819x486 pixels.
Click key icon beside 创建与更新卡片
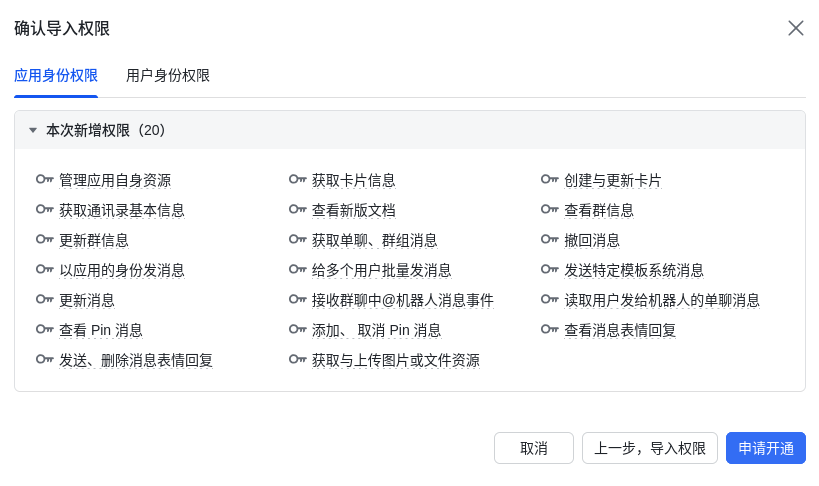pyautogui.click(x=549, y=180)
